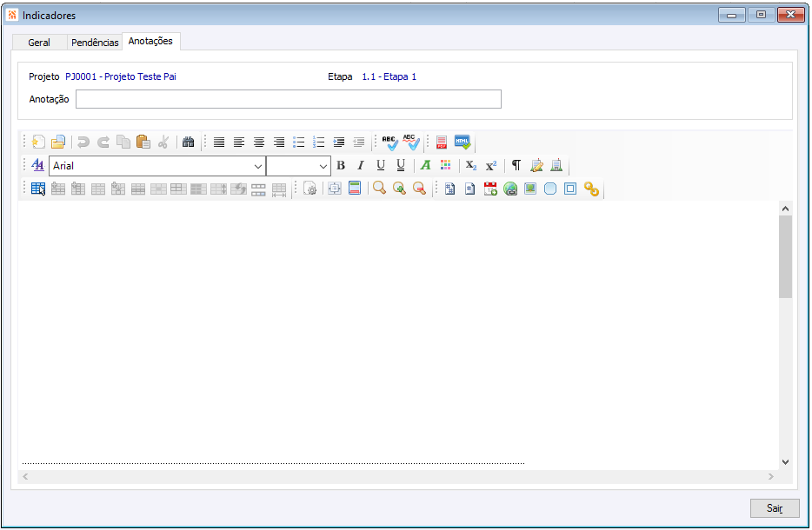Click the square frame insert icon
This screenshot has height=530, width=812.
point(570,189)
